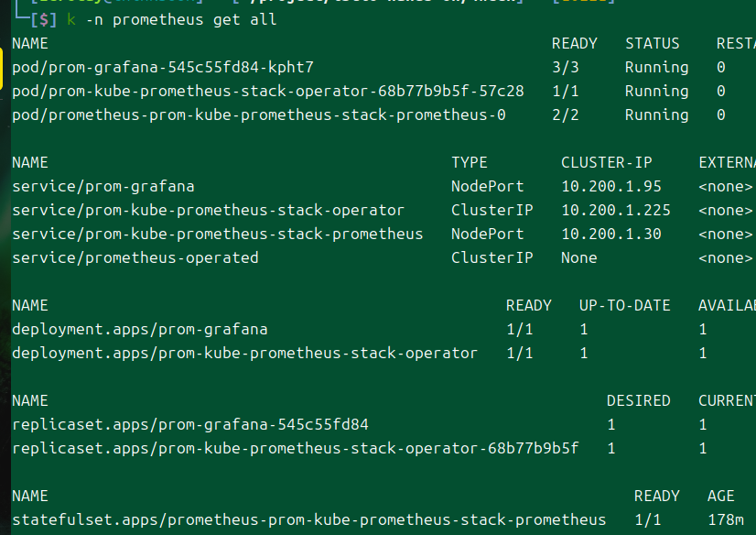This screenshot has width=756, height=535.
Task: Select the pod name "pod/prom-grafana-545c55fd84-kpht7"
Action: click(163, 67)
